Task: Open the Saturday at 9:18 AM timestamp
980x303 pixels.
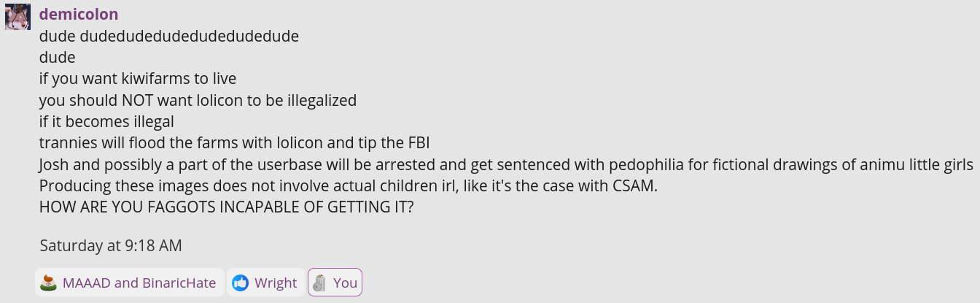Action: pos(111,245)
